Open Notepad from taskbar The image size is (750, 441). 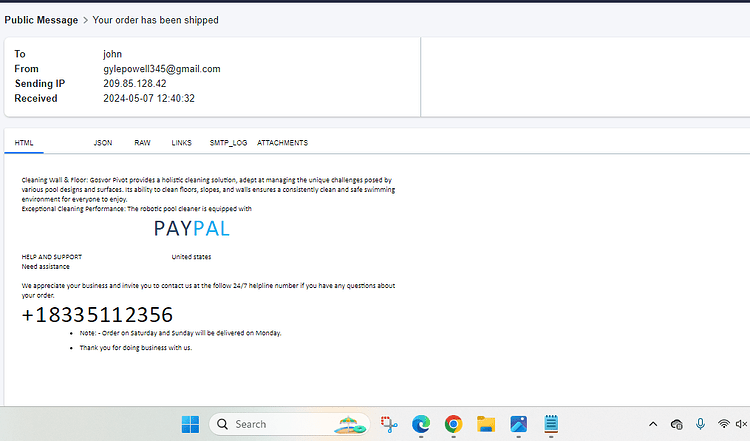pyautogui.click(x=551, y=424)
